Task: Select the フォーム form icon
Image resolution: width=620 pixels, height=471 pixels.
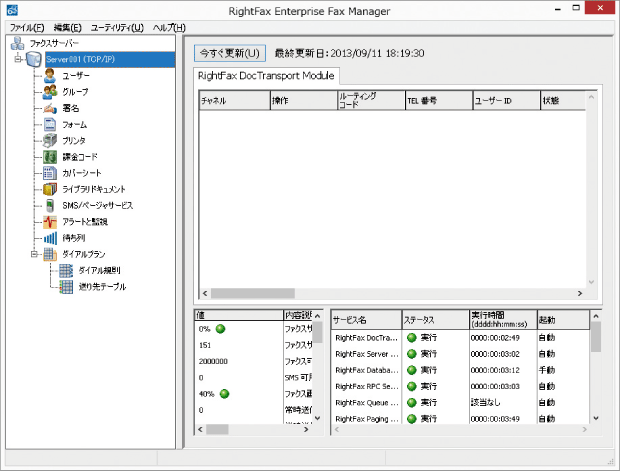Action: pos(50,125)
